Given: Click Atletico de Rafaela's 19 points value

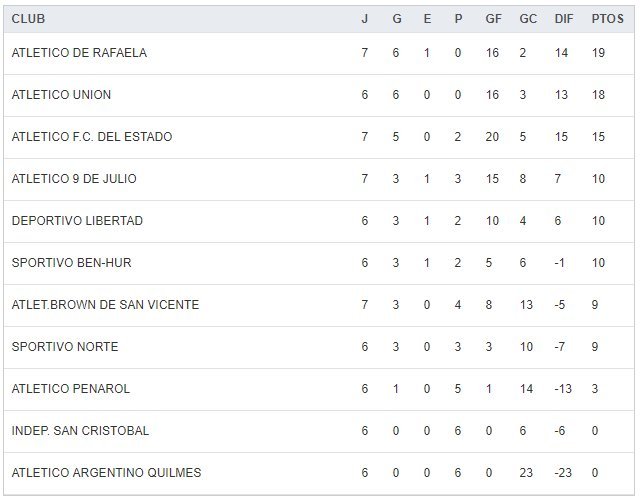Looking at the screenshot, I should [x=598, y=53].
